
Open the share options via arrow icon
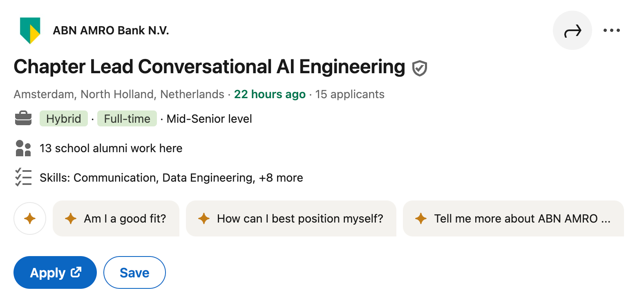pos(572,30)
